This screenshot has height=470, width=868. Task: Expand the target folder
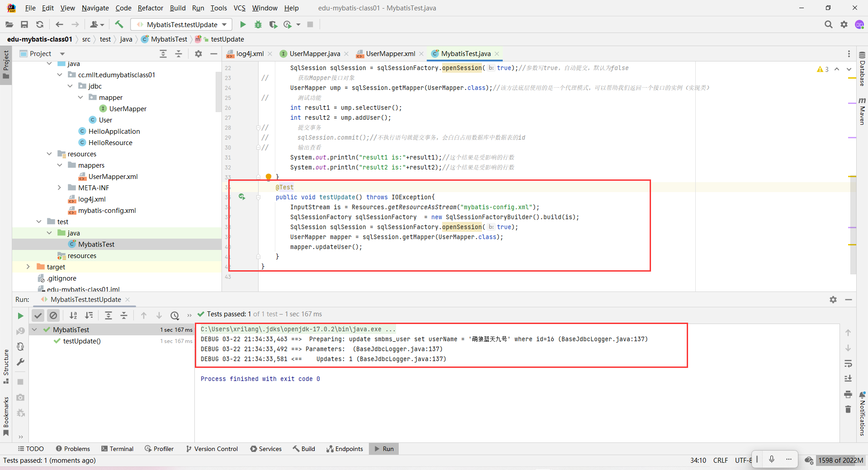(x=28, y=267)
